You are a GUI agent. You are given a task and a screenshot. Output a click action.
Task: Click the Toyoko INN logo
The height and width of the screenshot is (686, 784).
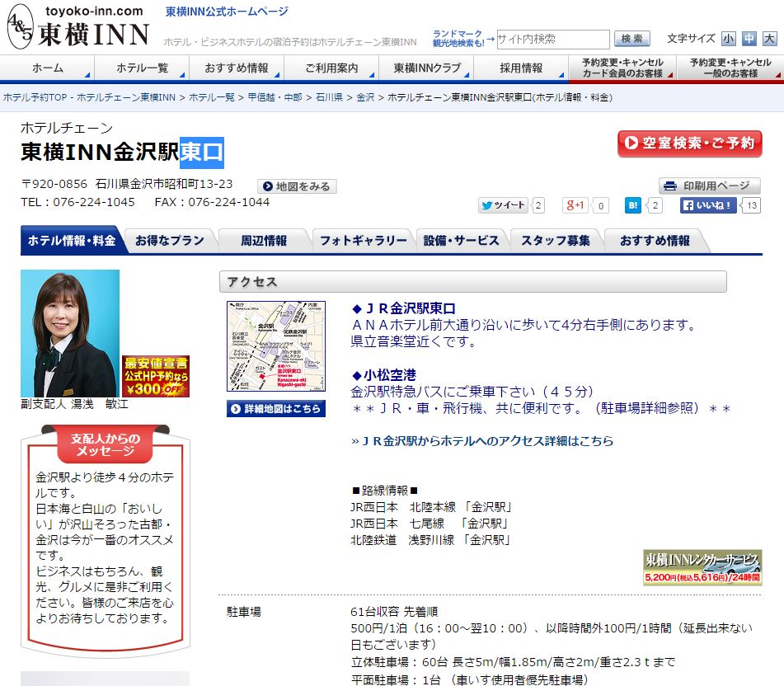tap(78, 26)
